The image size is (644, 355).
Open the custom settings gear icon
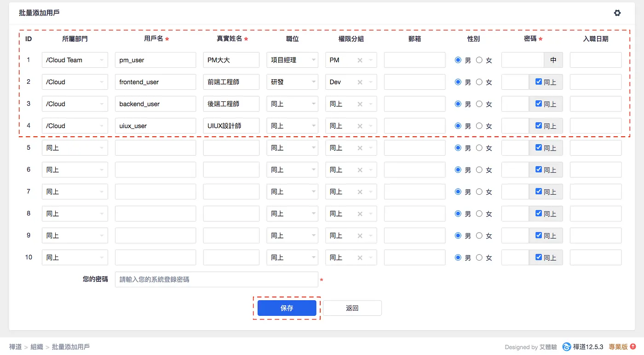point(617,13)
